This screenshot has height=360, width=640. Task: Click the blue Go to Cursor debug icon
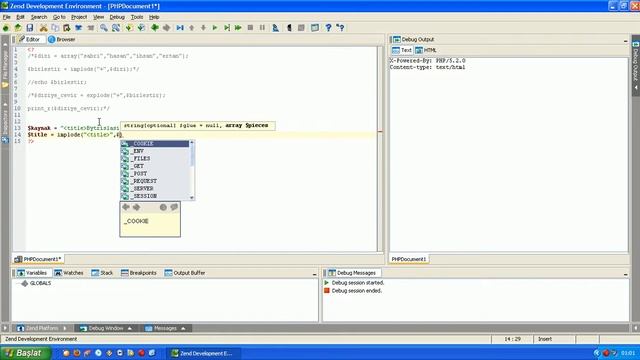pos(180,28)
